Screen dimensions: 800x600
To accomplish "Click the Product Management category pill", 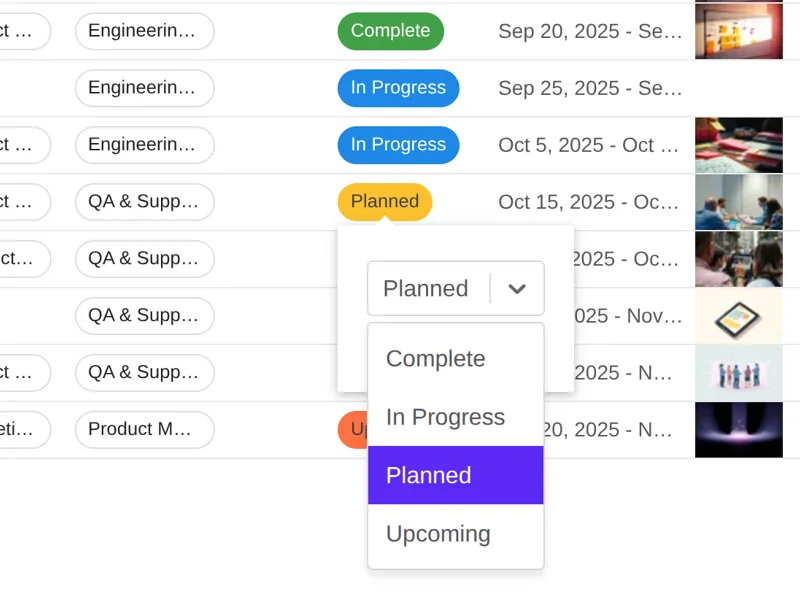I will (x=144, y=430).
